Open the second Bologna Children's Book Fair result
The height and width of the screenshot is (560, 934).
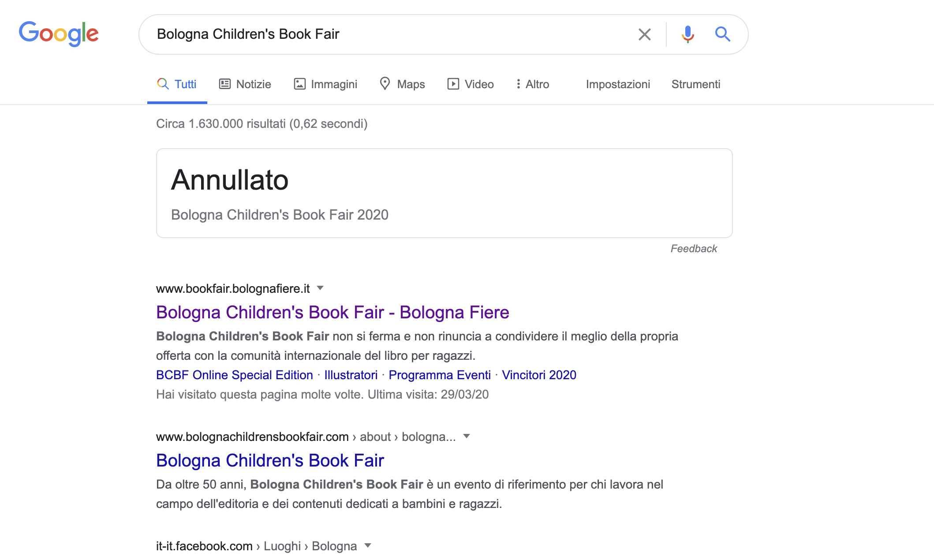270,460
